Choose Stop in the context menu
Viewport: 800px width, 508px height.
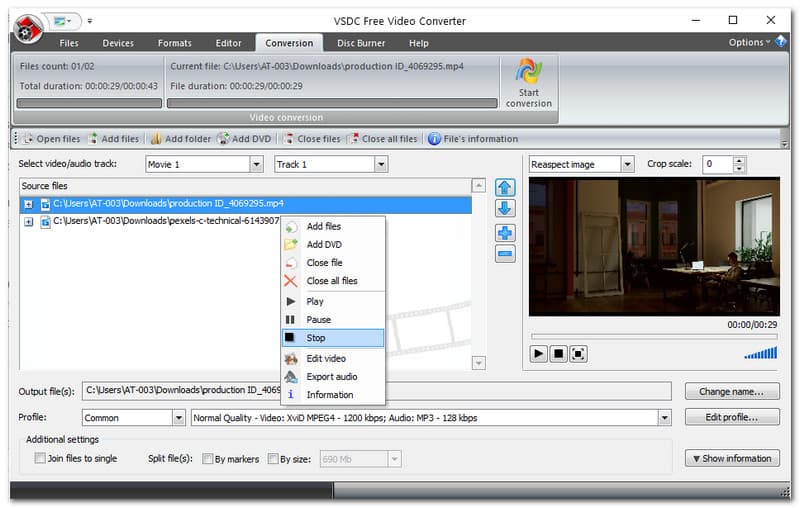click(316, 338)
